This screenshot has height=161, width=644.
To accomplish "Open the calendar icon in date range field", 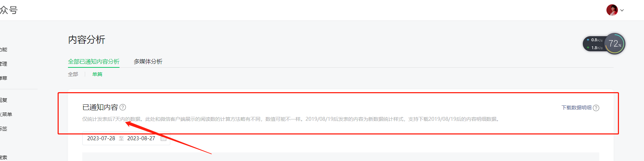I will 164,138.
